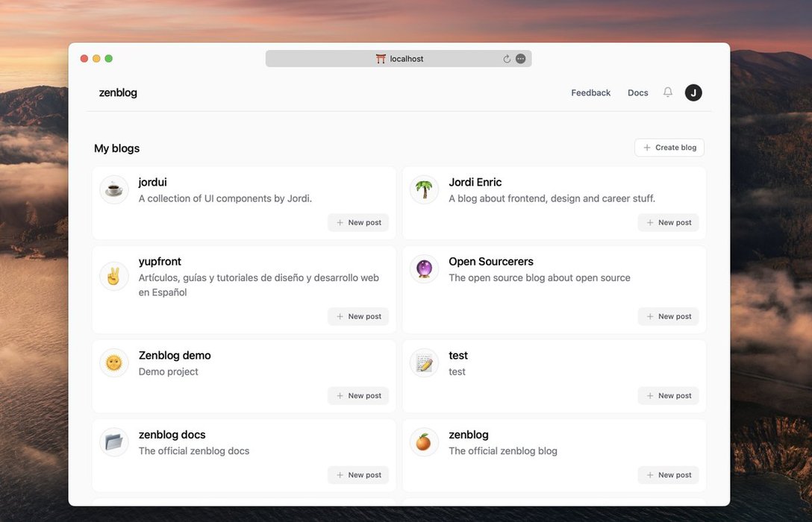The width and height of the screenshot is (812, 522).
Task: Click New post under zenblog docs
Action: (358, 475)
